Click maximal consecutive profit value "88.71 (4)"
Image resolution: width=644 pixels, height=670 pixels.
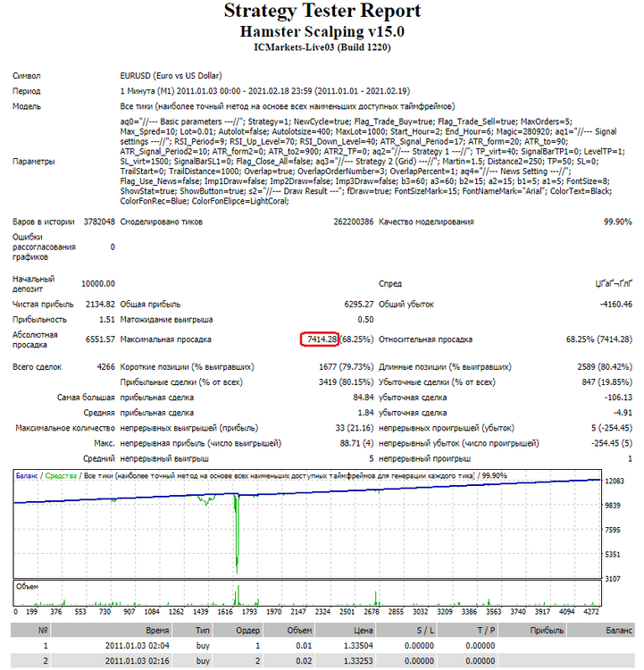tap(356, 443)
